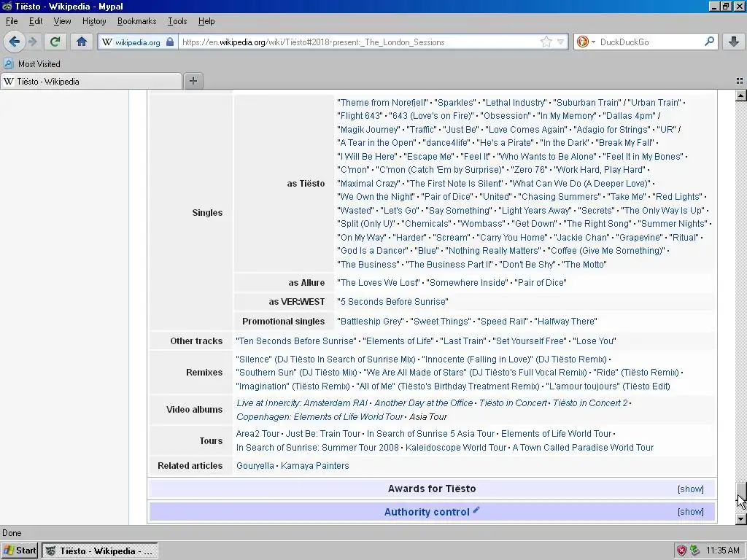Viewport: 747px width, 560px height.
Task: Bookmark this page with the star icon
Action: point(546,42)
